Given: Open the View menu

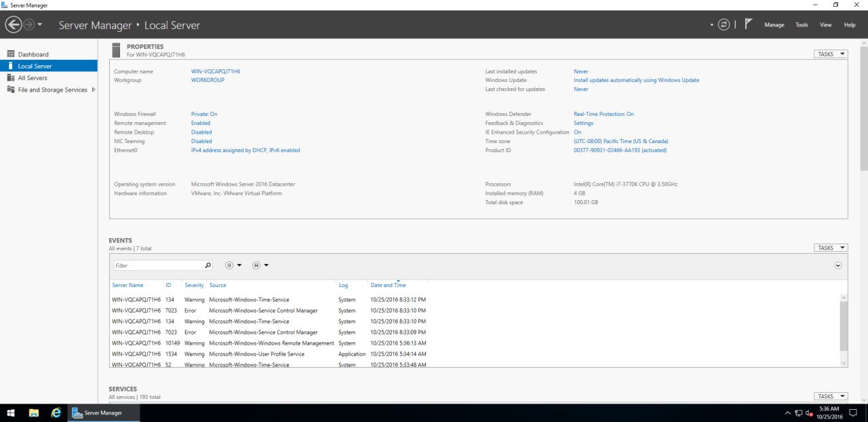Looking at the screenshot, I should click(x=826, y=25).
